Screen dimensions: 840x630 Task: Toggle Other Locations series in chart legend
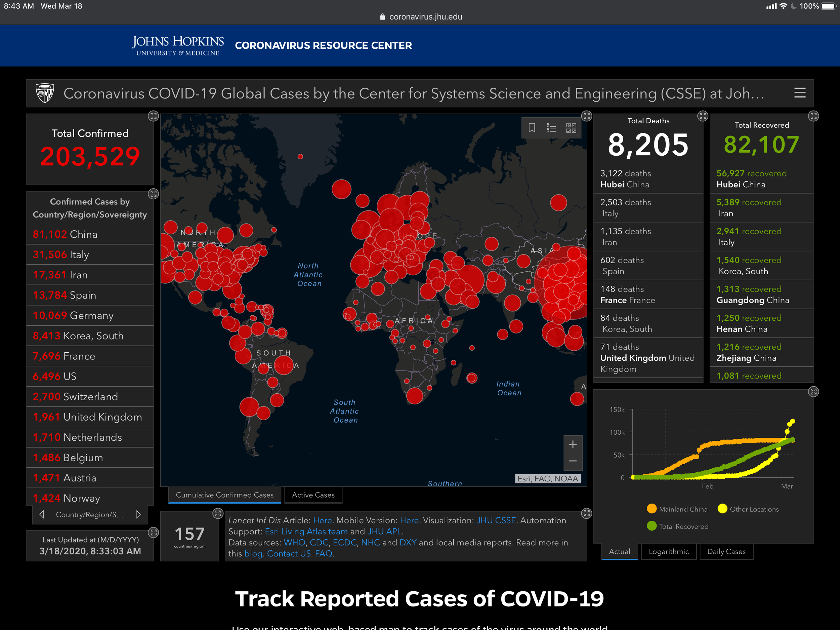748,509
